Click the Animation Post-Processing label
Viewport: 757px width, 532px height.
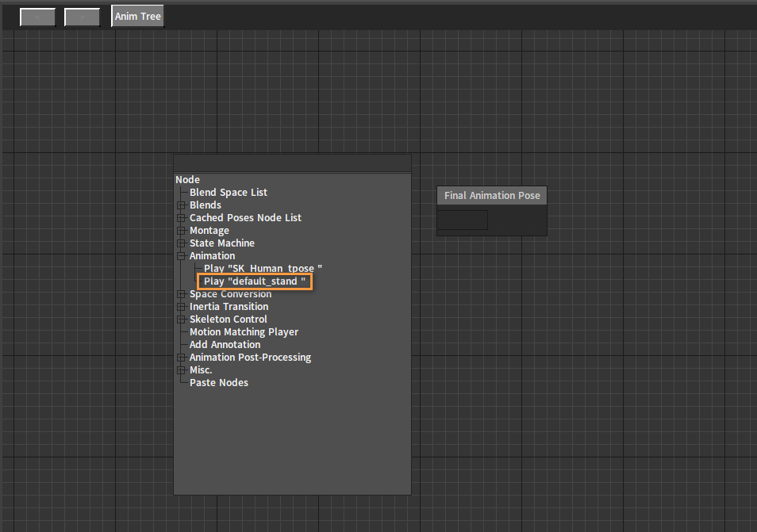coord(250,358)
